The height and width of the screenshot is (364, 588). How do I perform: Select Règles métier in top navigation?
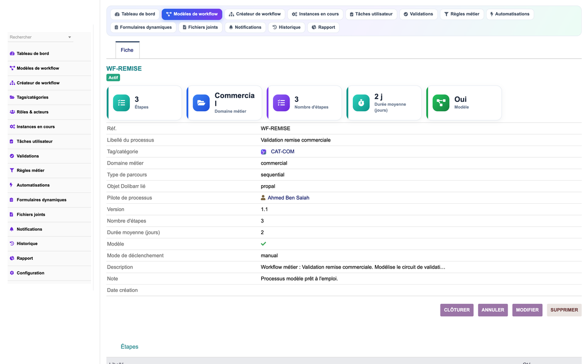pos(462,14)
